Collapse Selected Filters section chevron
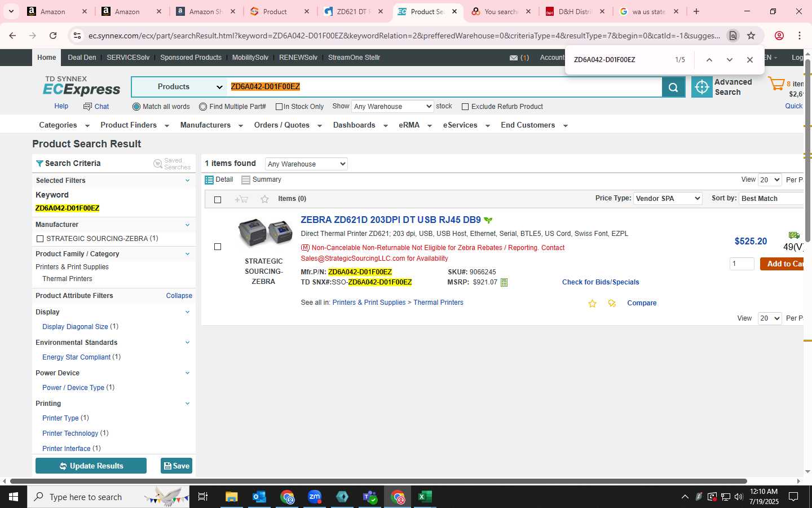 click(x=187, y=181)
